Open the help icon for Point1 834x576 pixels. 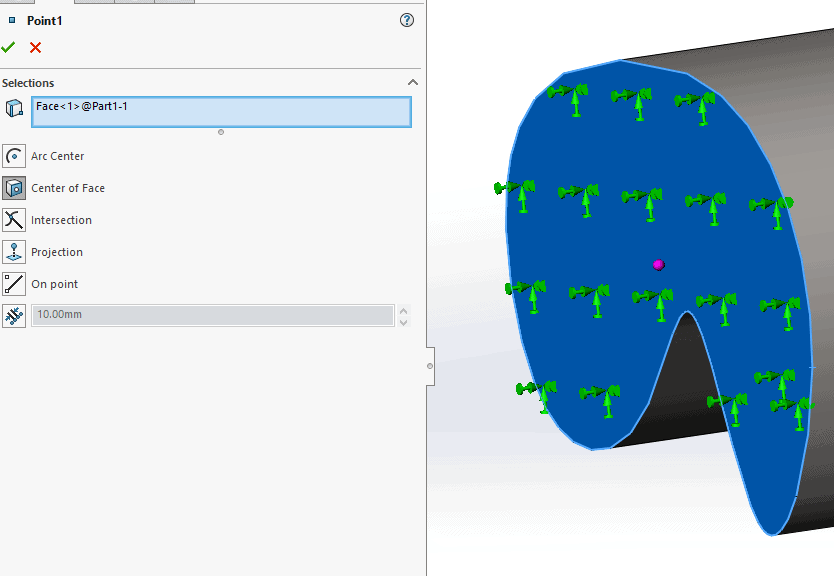(x=407, y=20)
